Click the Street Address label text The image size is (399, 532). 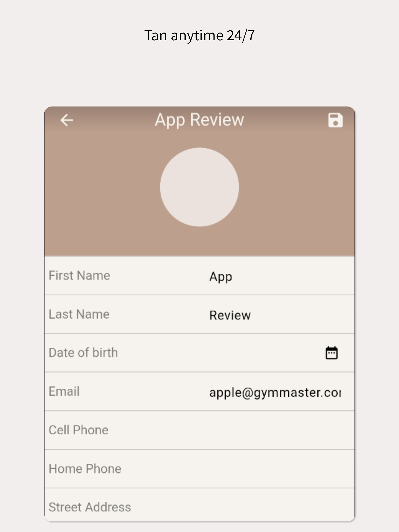[x=90, y=507]
